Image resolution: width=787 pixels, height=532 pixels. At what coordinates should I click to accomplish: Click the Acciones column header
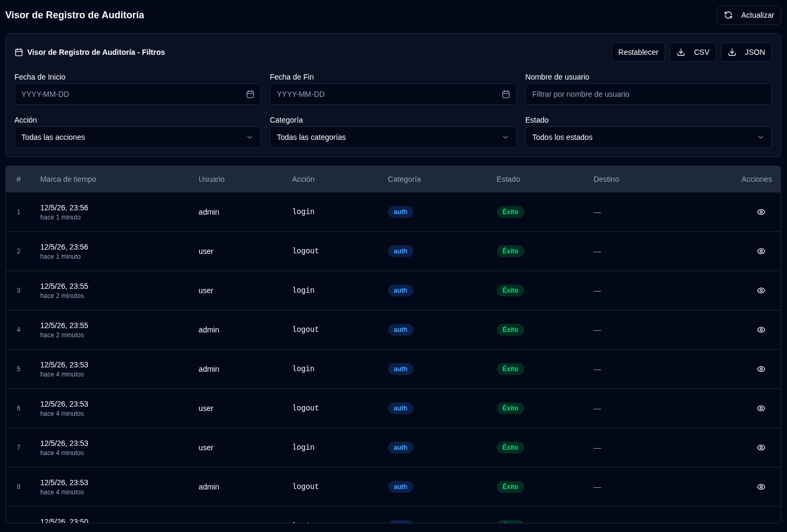tap(756, 179)
